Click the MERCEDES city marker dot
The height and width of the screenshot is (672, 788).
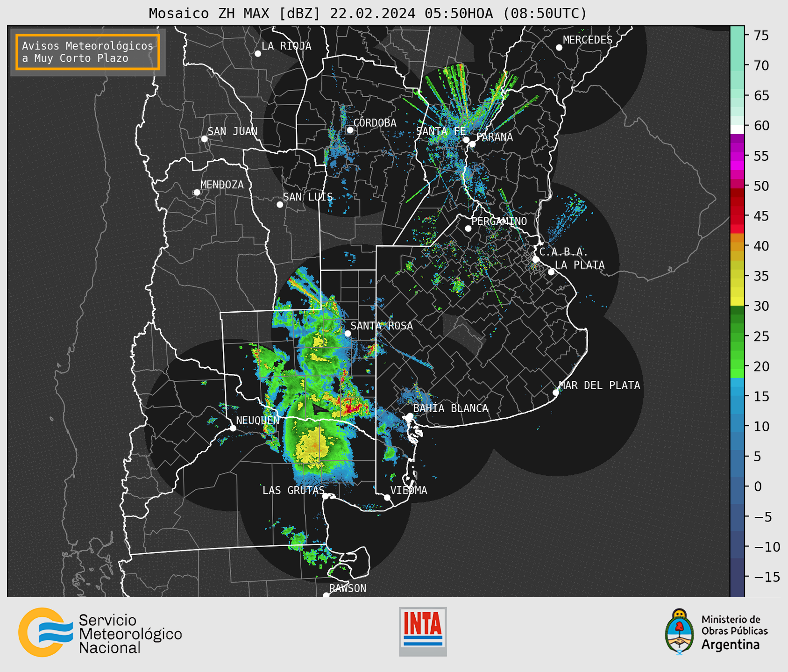pos(559,48)
